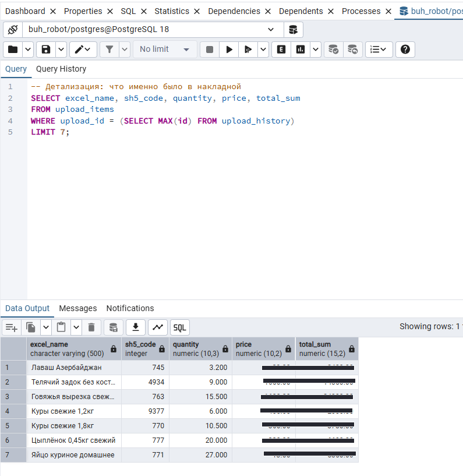
Task: Open the Help question mark icon
Action: coord(405,50)
